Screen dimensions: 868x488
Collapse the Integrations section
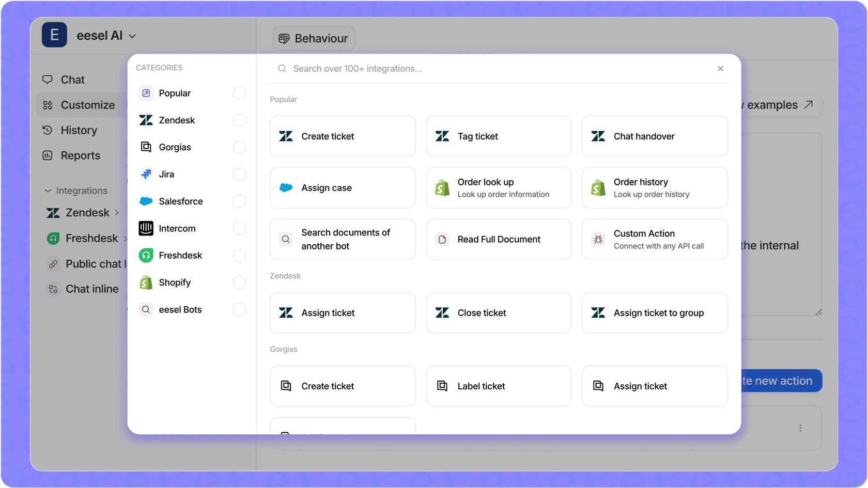click(48, 190)
